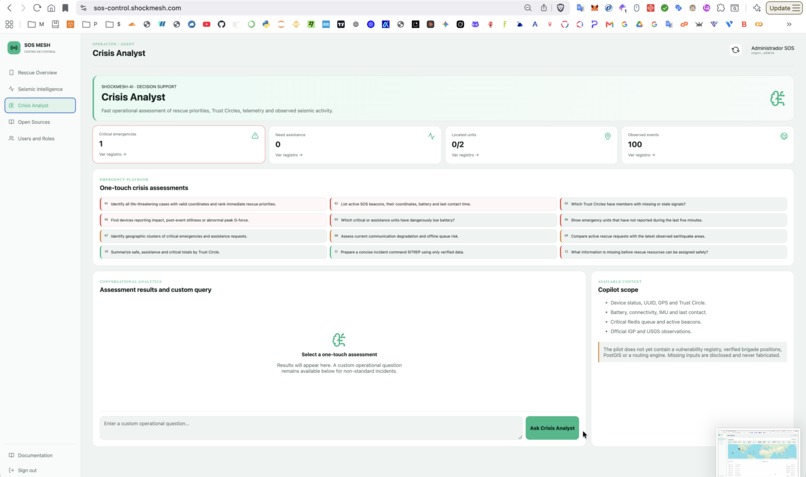Click the map pin icon on Located units card

(x=608, y=136)
